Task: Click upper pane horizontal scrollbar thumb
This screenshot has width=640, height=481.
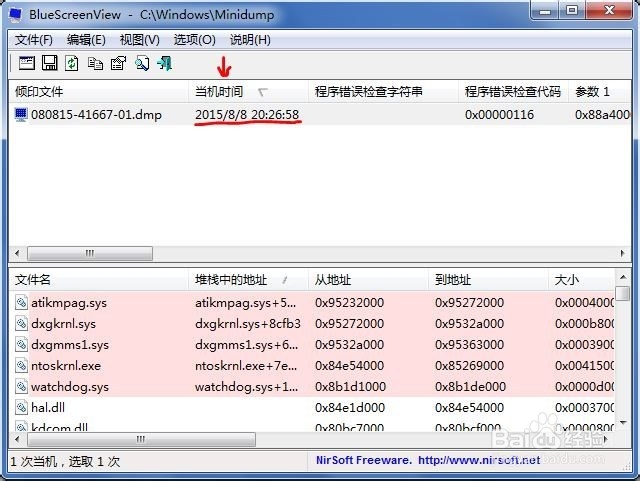Action: point(90,253)
